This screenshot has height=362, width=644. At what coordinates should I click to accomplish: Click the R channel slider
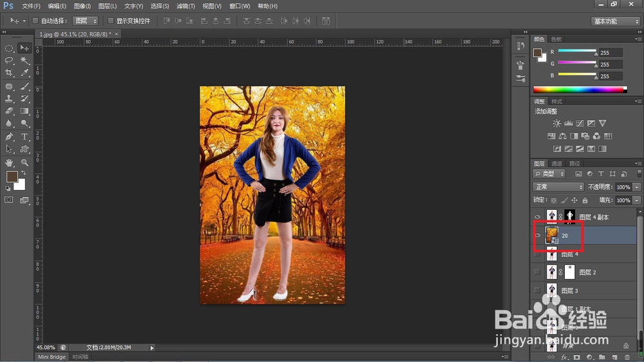pos(577,51)
